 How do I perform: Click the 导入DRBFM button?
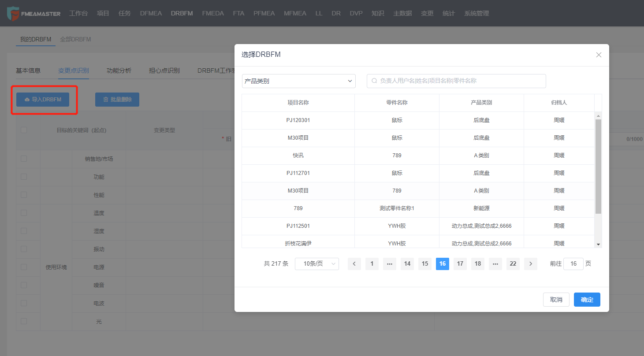pos(43,100)
